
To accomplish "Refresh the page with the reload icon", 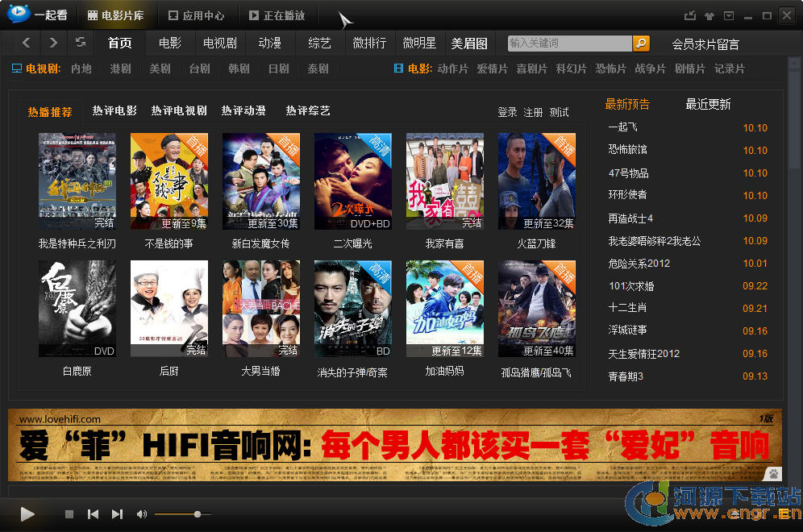I will pyautogui.click(x=80, y=43).
